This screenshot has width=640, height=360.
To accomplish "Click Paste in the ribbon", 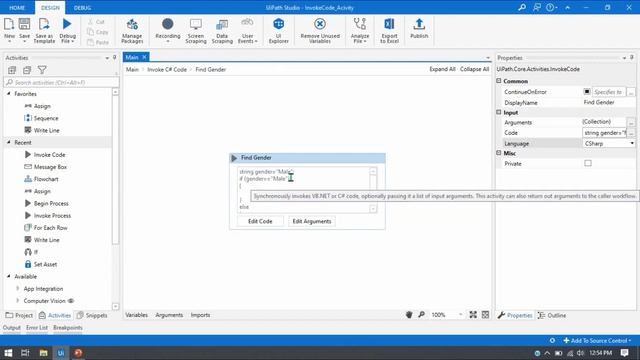I will coord(98,42).
